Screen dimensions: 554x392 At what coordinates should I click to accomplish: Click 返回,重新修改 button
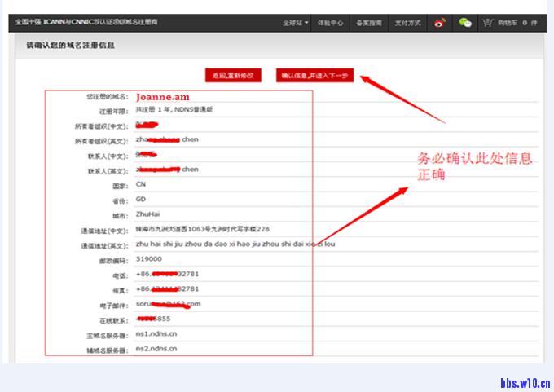point(233,75)
